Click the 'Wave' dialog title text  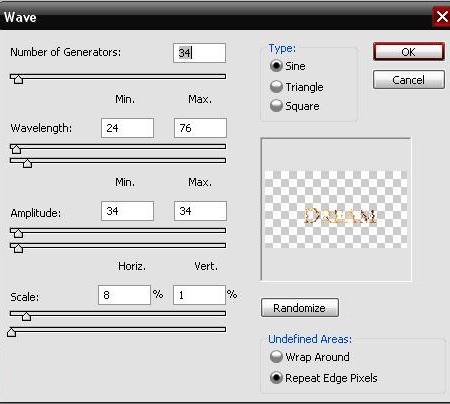(x=20, y=17)
